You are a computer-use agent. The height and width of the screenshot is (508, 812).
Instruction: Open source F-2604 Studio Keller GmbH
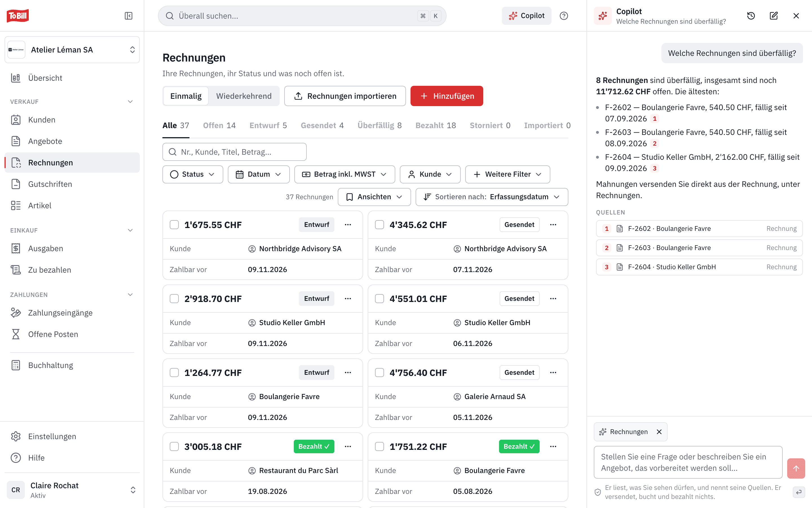699,267
